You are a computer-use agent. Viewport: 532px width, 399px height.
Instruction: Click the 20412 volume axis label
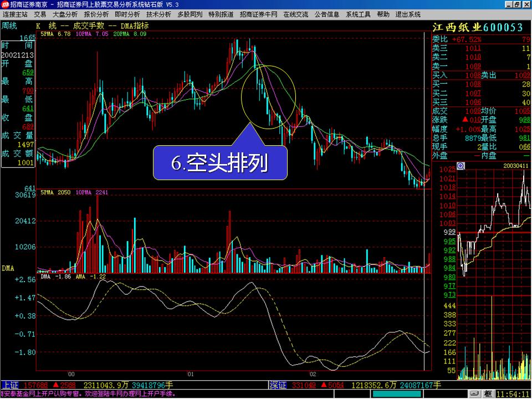(x=25, y=221)
